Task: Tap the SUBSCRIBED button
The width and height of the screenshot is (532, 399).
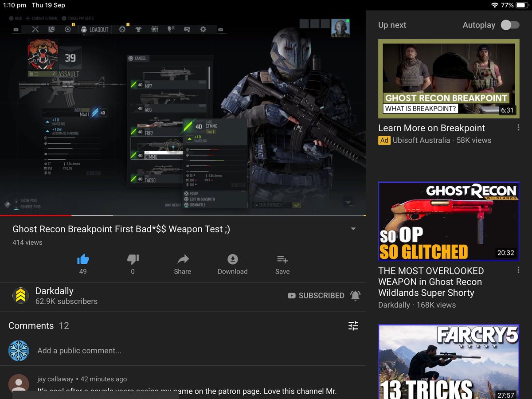Action: pos(316,295)
